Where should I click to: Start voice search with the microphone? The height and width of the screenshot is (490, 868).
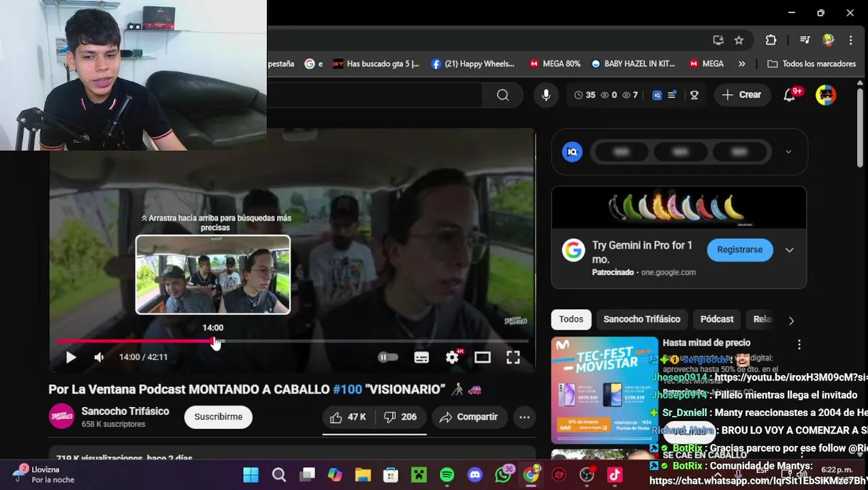pos(546,95)
